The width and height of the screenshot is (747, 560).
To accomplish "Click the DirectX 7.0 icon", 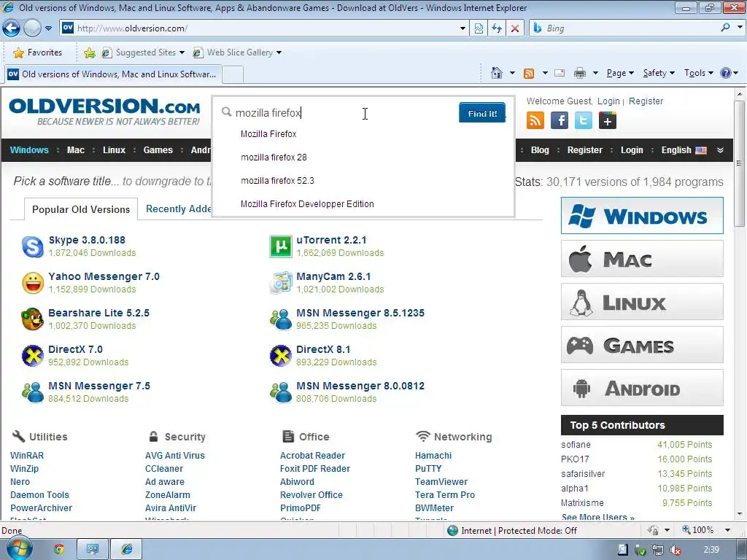I will [x=32, y=356].
